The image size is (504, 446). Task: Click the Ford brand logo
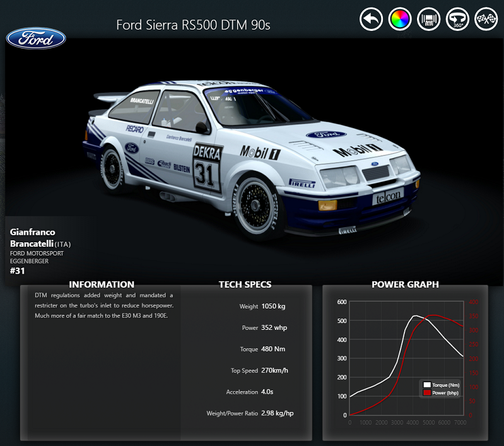36,38
